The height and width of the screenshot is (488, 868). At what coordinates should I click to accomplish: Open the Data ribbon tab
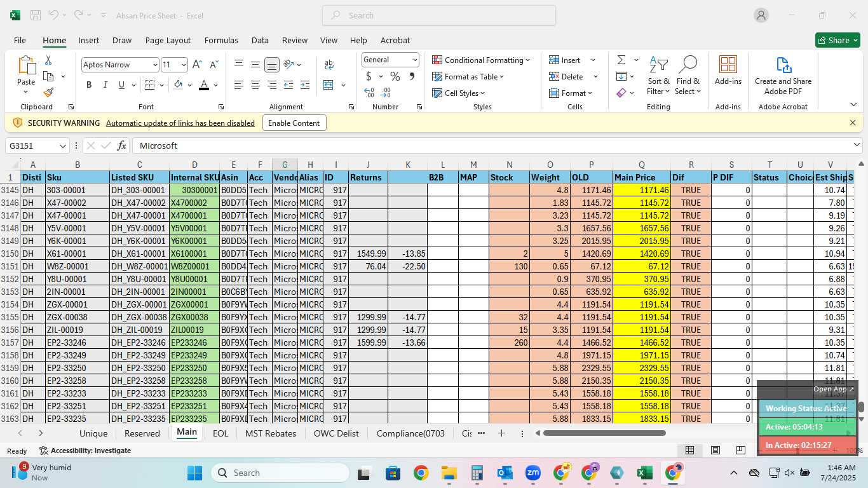[x=260, y=40]
